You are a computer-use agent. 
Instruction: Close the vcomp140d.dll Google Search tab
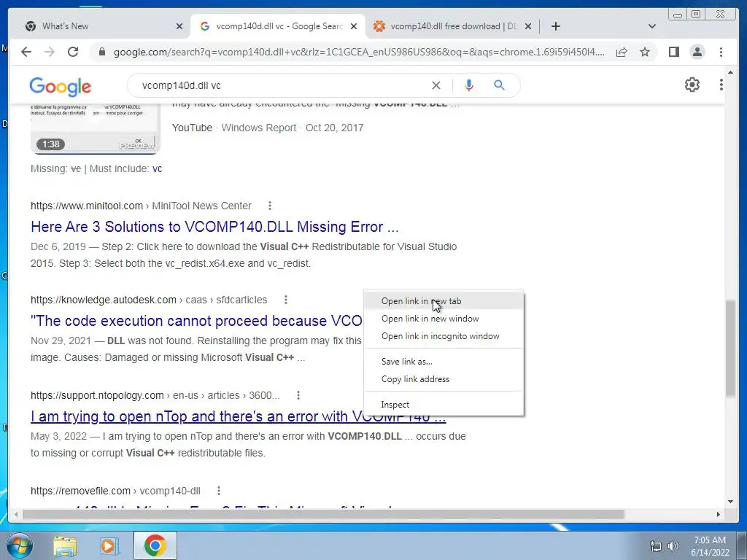click(x=354, y=27)
